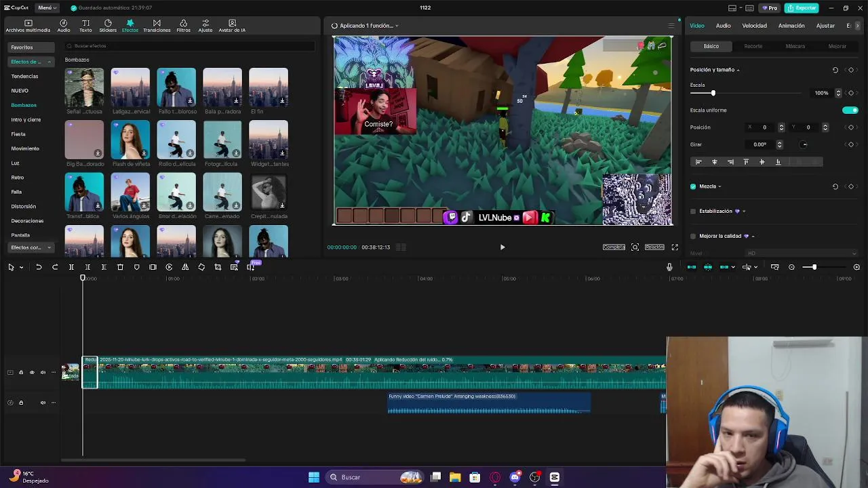Click the mirror flip icon in timeline toolbar
Image resolution: width=868 pixels, height=488 pixels.
185,267
